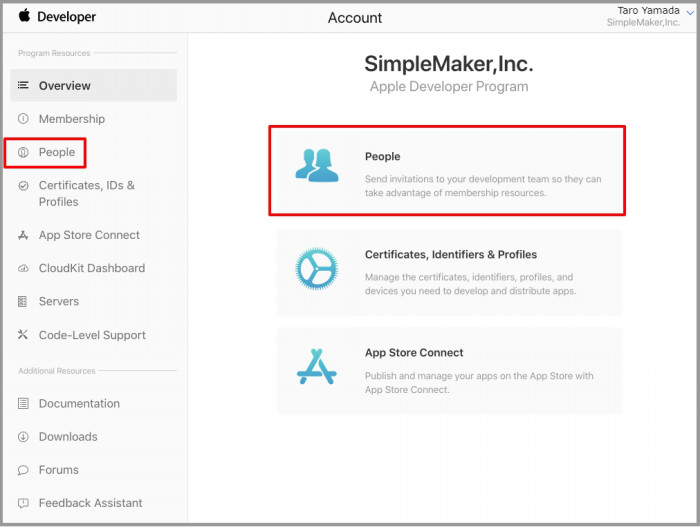Open the Code-Level Support label
This screenshot has height=527, width=700.
click(x=92, y=335)
